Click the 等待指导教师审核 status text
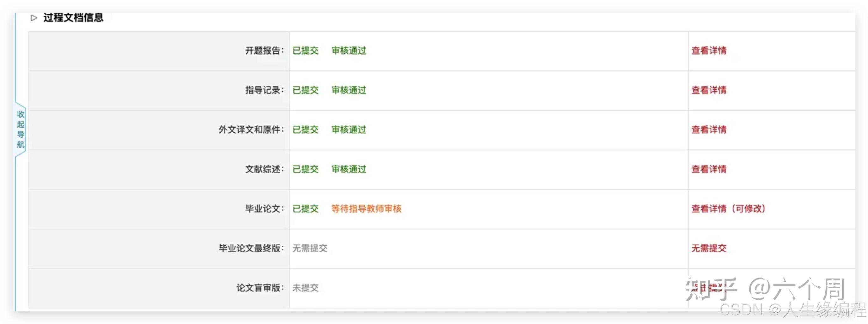868x324 pixels. tap(366, 208)
